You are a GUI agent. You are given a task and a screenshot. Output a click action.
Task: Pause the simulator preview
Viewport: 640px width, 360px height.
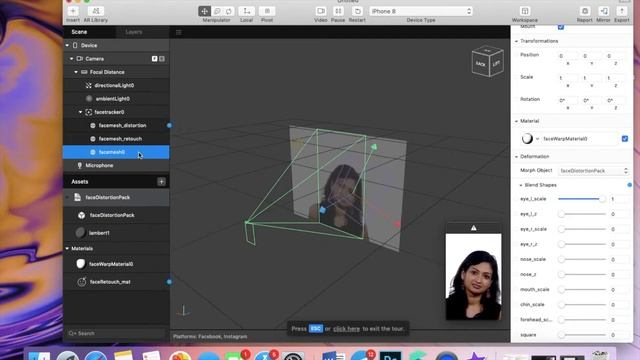click(x=338, y=11)
